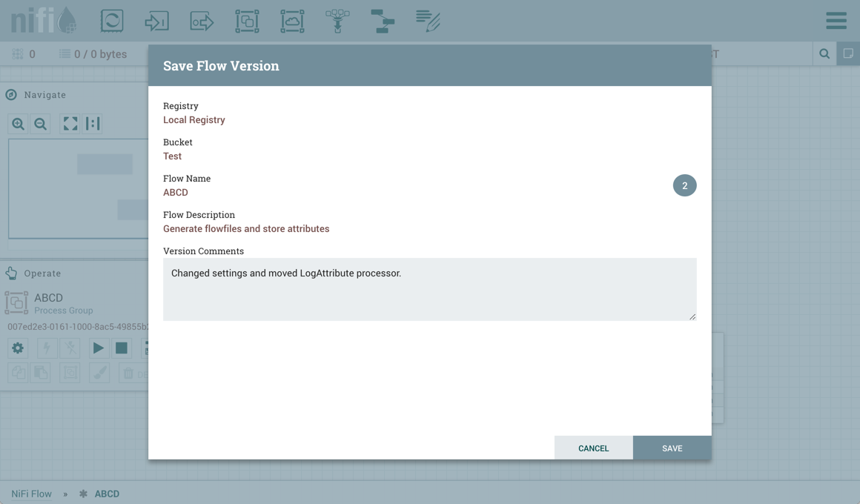Stop the ABCD process group
Viewport: 860px width, 504px height.
click(122, 348)
